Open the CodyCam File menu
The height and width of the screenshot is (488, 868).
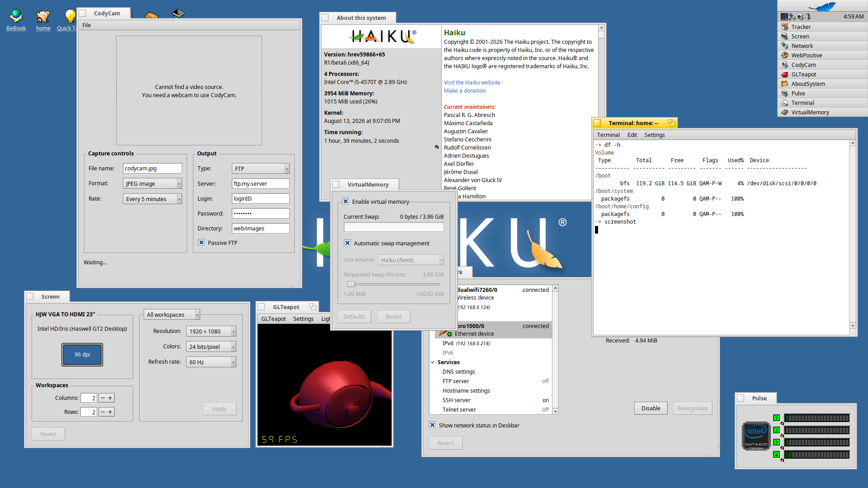tap(86, 25)
